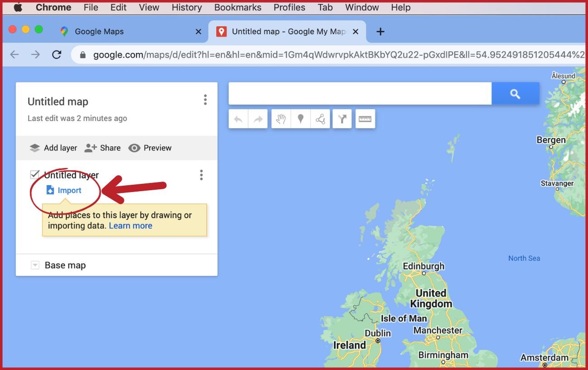Open a new tab with plus button
The height and width of the screenshot is (370, 588).
click(x=380, y=32)
